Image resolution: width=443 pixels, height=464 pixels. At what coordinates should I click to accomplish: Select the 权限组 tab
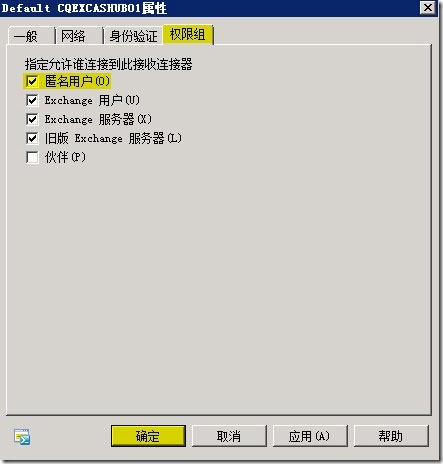[188, 34]
